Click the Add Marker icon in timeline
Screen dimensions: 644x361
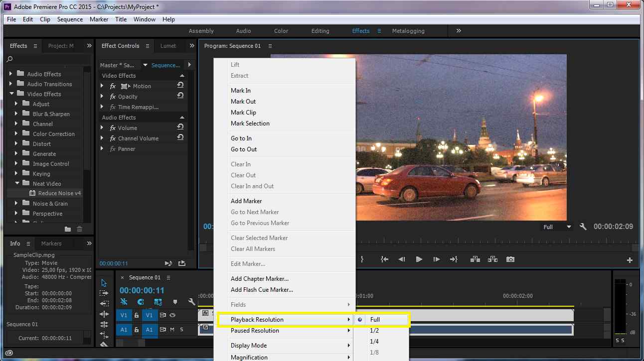point(175,302)
